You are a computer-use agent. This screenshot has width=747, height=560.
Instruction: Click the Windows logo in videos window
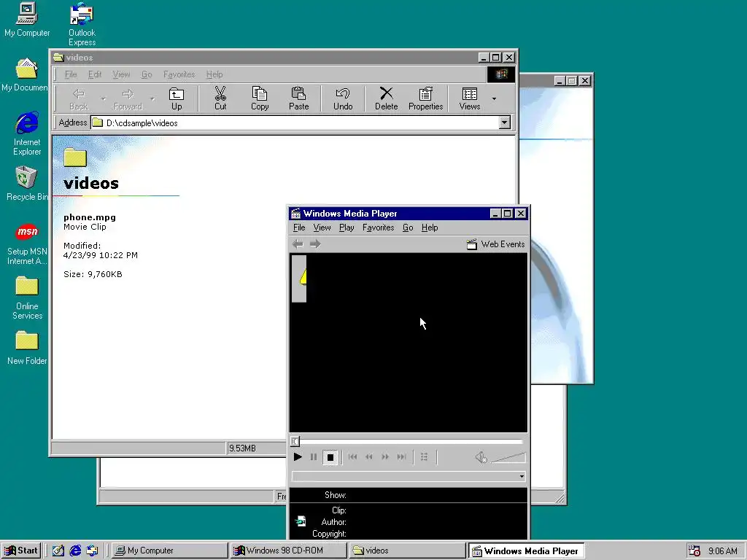coord(500,74)
